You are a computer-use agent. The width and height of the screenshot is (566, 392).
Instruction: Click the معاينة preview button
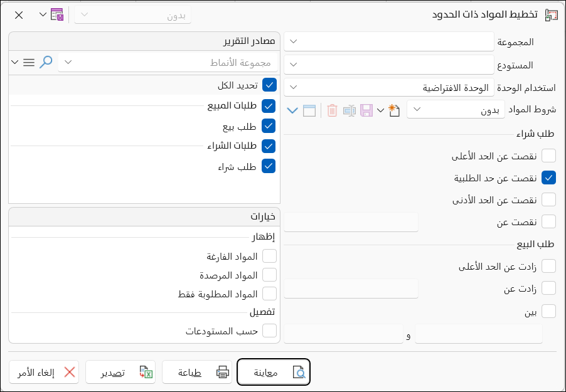click(x=274, y=372)
